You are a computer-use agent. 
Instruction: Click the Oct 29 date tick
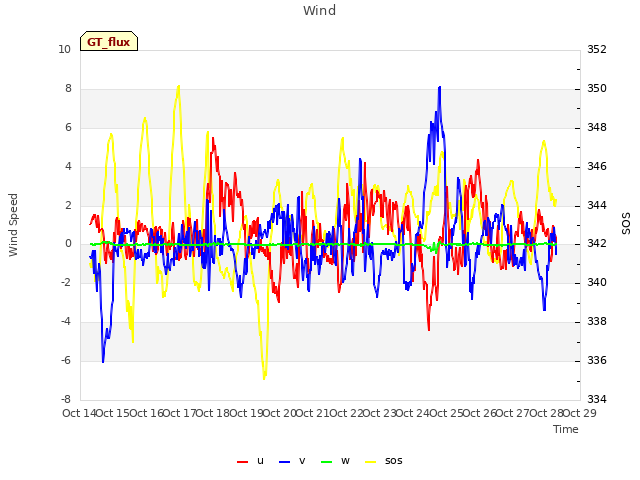click(x=580, y=413)
